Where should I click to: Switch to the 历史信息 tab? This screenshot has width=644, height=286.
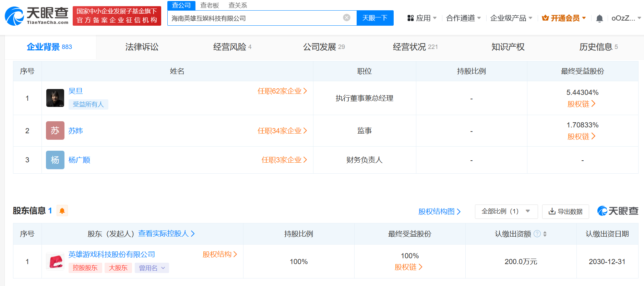(x=599, y=47)
